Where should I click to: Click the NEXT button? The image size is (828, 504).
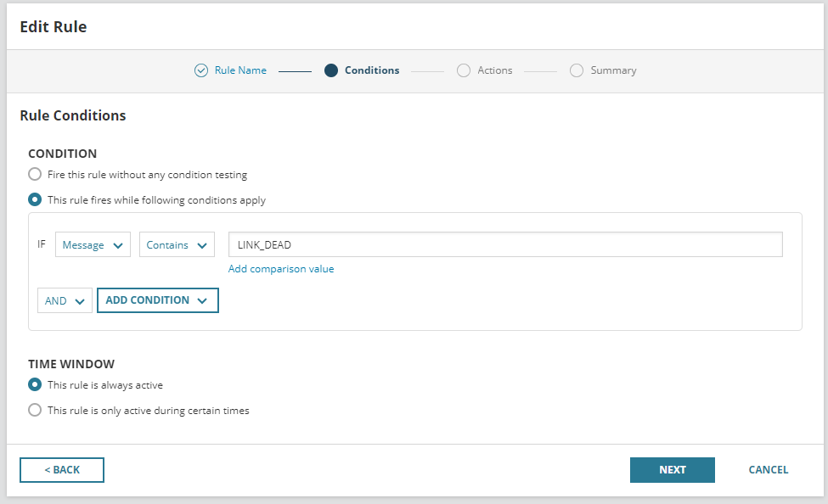coord(673,470)
